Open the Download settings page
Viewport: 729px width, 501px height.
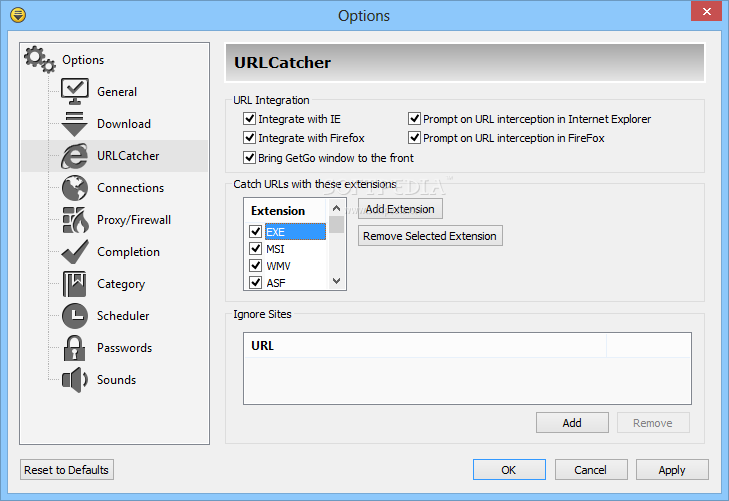click(124, 124)
